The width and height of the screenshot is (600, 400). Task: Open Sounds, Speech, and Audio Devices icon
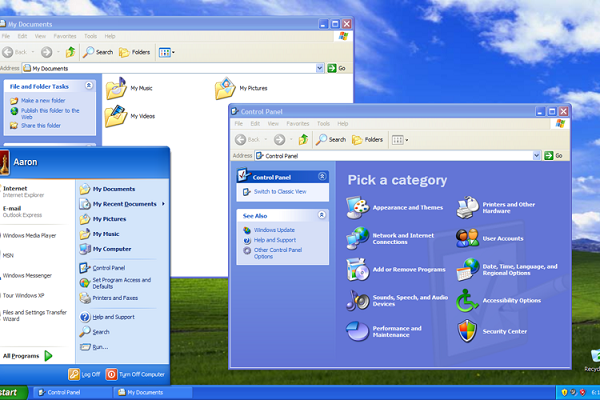(357, 300)
